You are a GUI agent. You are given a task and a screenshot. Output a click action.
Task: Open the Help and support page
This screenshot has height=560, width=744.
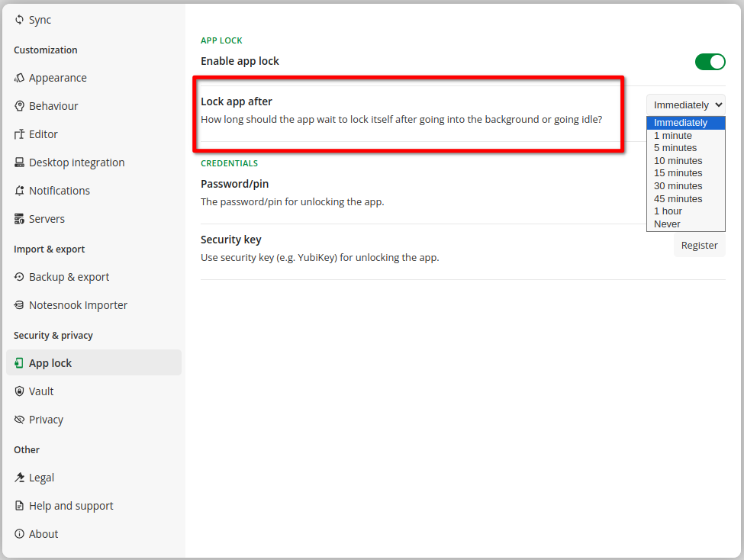[x=71, y=506]
